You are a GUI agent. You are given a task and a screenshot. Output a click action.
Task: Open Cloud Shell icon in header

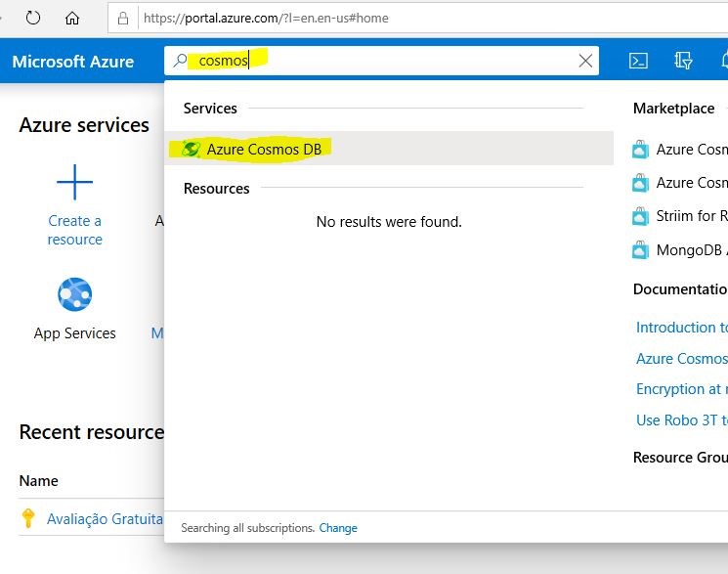(x=638, y=61)
